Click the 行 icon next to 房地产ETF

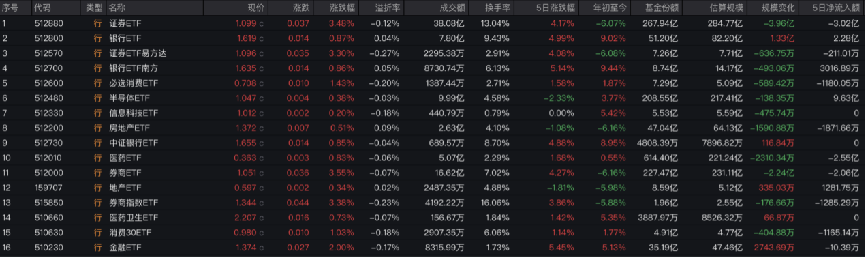pos(97,128)
